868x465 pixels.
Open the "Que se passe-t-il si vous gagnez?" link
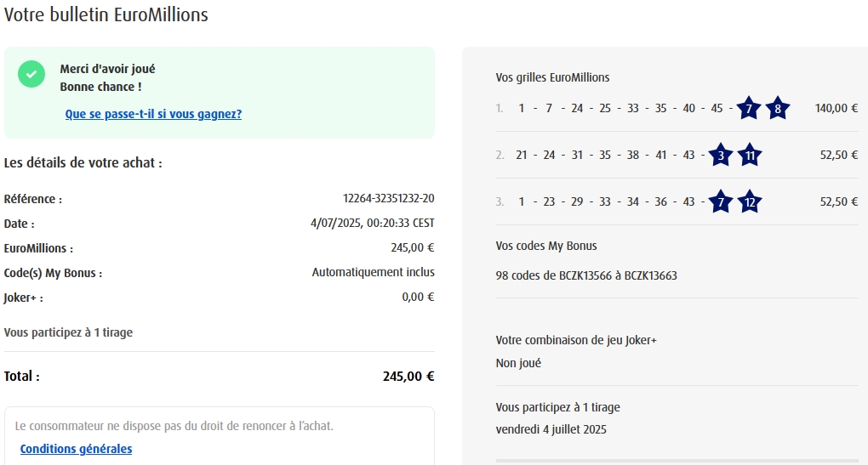click(153, 114)
